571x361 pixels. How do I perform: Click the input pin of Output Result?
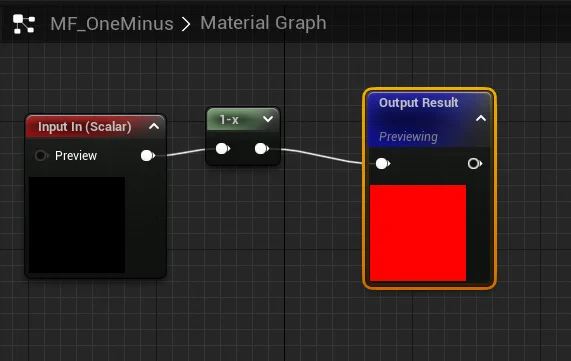(x=383, y=164)
